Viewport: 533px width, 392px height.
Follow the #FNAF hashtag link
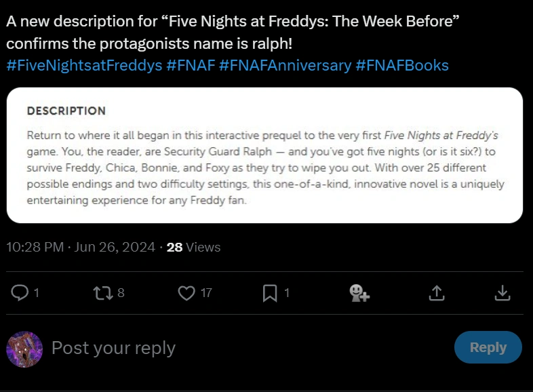(190, 66)
